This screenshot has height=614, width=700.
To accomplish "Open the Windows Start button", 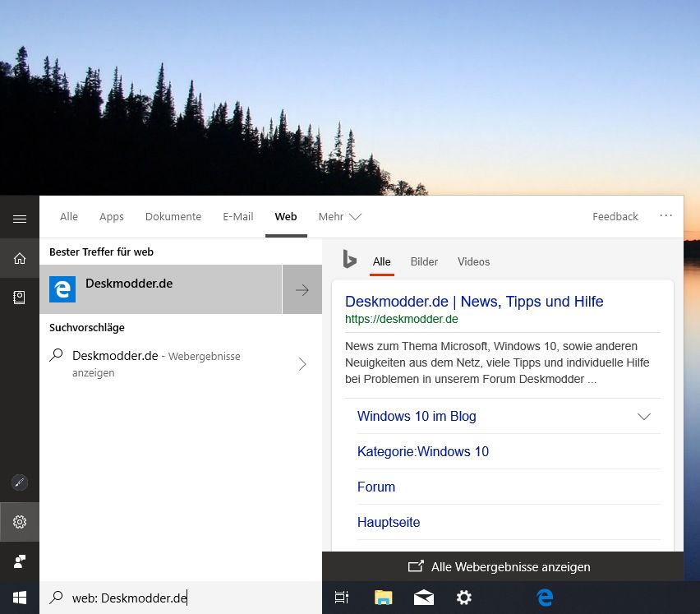I will click(x=20, y=598).
